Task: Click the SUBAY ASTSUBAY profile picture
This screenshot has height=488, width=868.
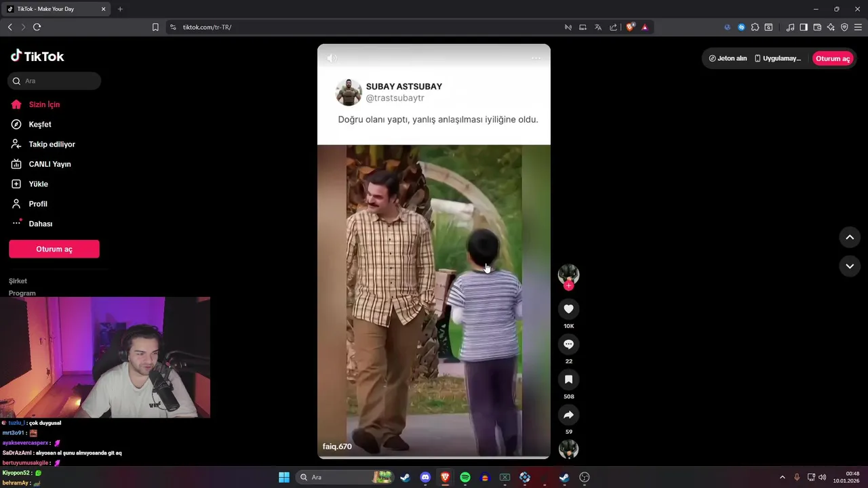Action: tap(349, 92)
